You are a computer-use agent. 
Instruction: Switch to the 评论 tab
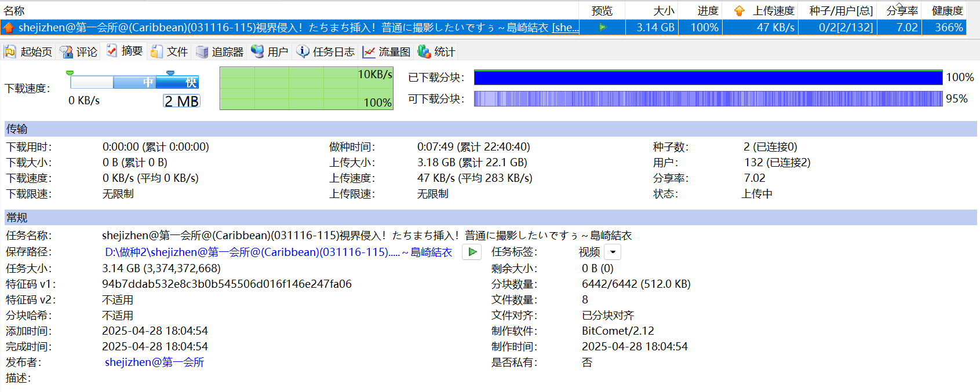(x=79, y=52)
